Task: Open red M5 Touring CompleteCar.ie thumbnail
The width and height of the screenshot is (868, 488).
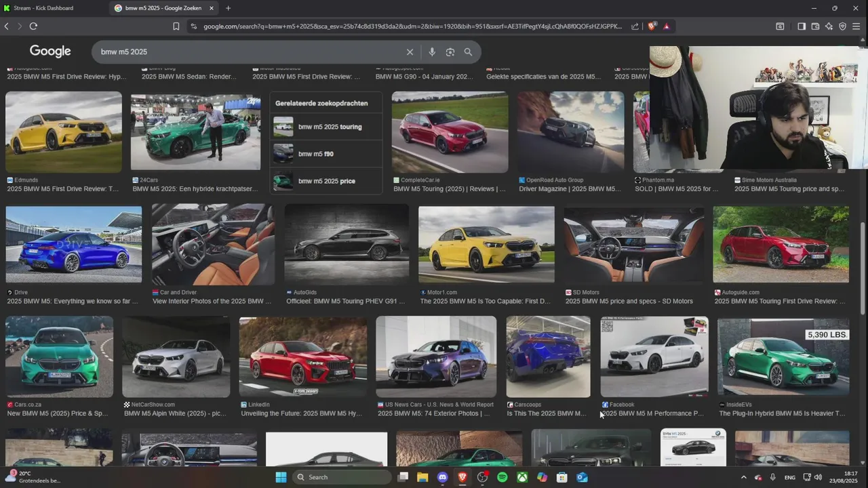Action: (x=450, y=132)
